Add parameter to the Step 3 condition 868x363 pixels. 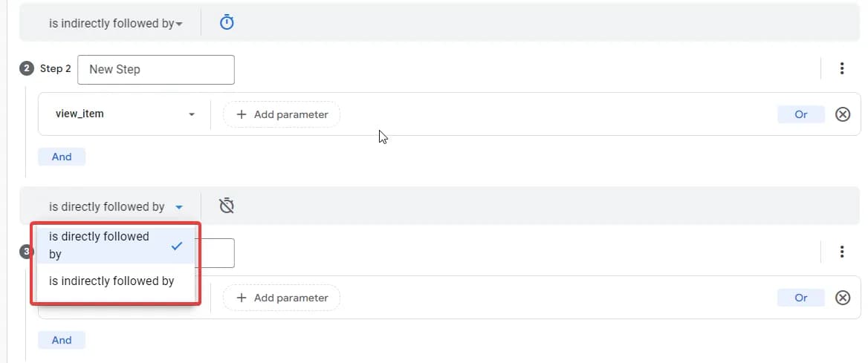[282, 298]
